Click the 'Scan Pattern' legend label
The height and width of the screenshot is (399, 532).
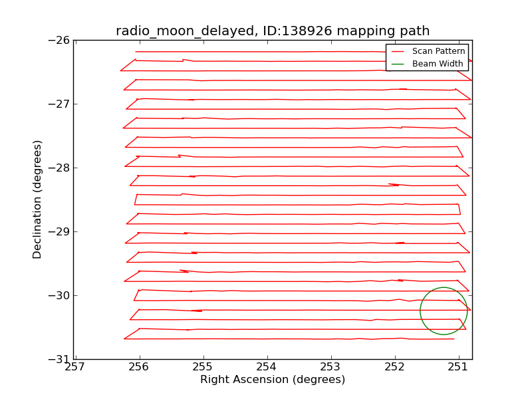tap(438, 51)
